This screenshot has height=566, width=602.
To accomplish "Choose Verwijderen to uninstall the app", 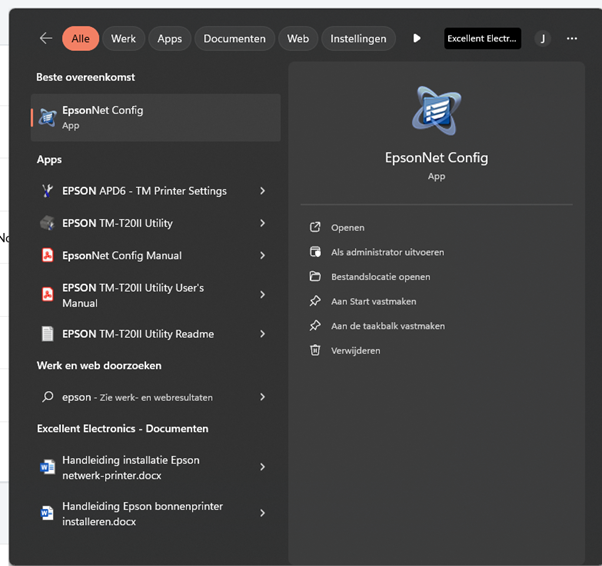I will coord(356,351).
